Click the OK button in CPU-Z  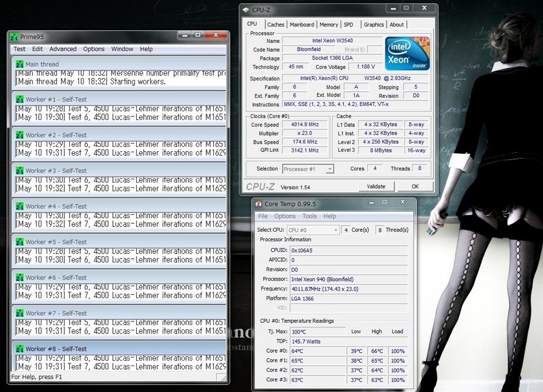coord(415,187)
